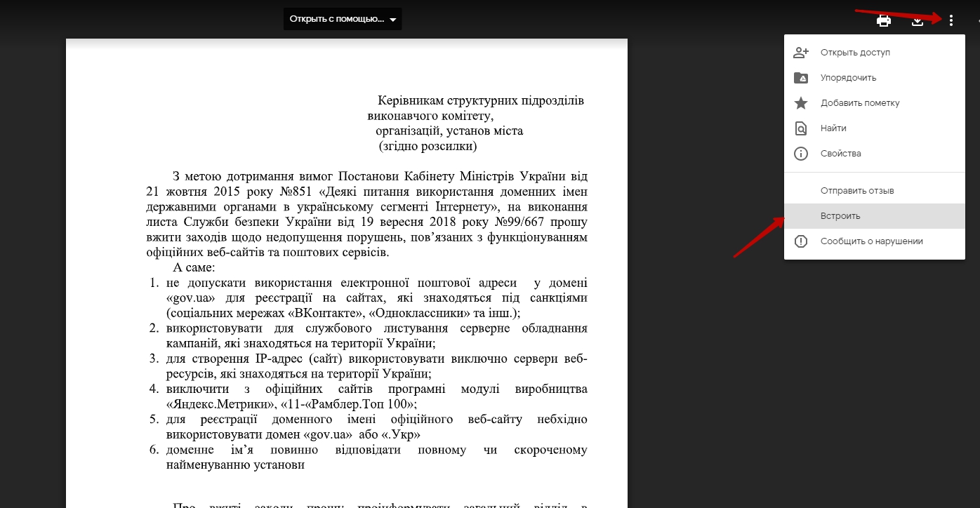Click the Drive folder icon beside Упорядочить

(x=801, y=78)
